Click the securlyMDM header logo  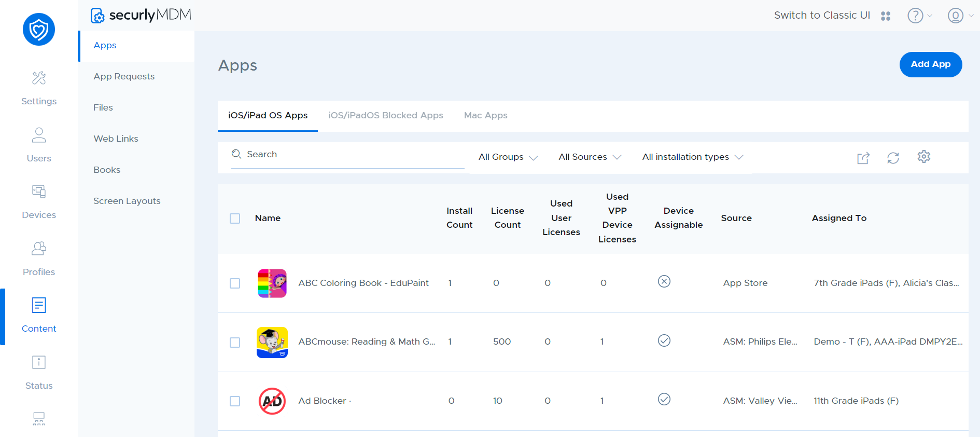tap(141, 15)
